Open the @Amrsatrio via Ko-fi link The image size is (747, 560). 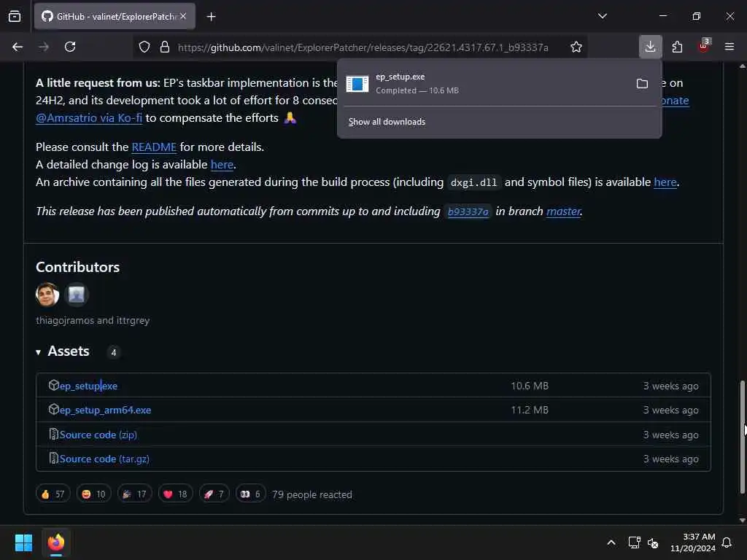pos(89,118)
